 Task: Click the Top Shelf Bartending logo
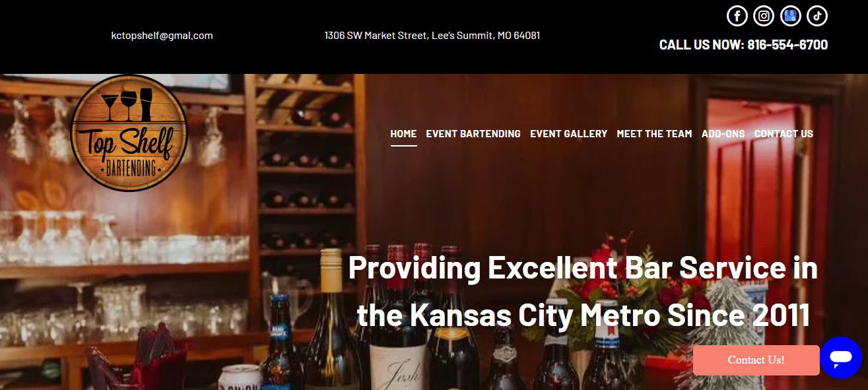(x=129, y=133)
